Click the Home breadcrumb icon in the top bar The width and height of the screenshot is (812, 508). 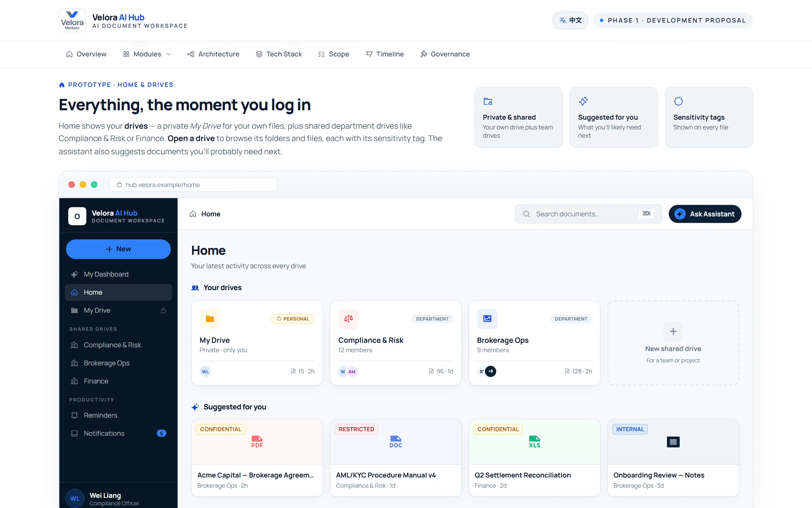pos(193,214)
